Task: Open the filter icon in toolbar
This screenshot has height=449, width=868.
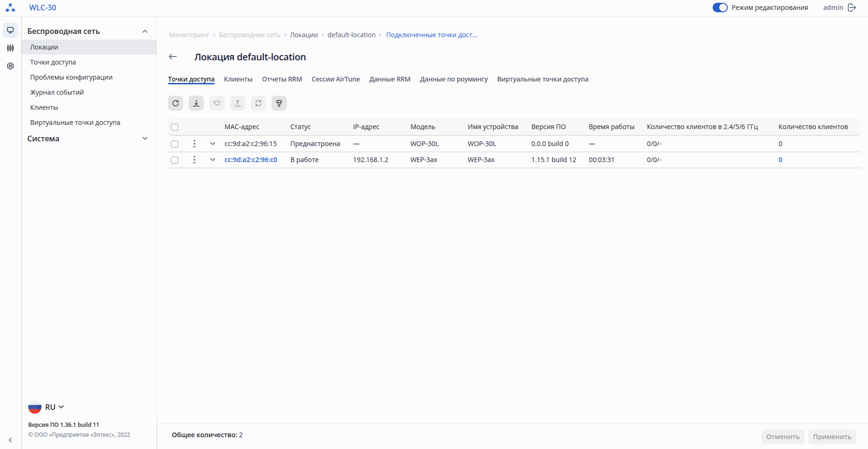Action: (x=279, y=103)
